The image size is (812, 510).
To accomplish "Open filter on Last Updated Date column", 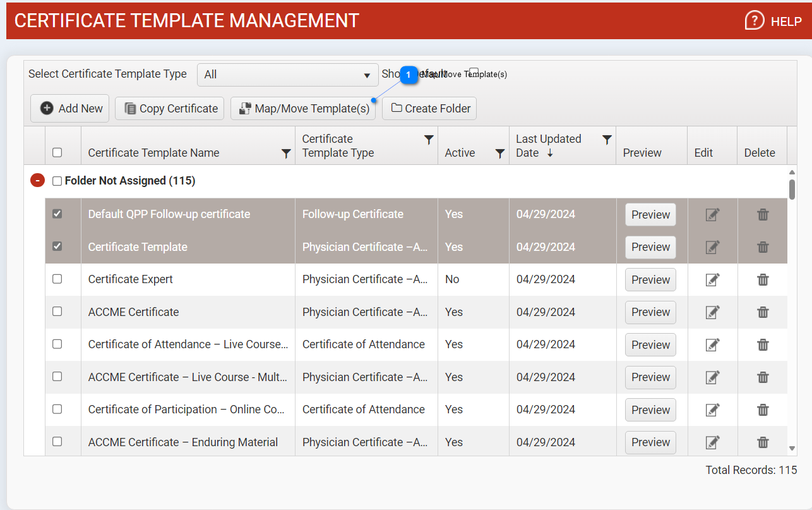I will [x=607, y=140].
